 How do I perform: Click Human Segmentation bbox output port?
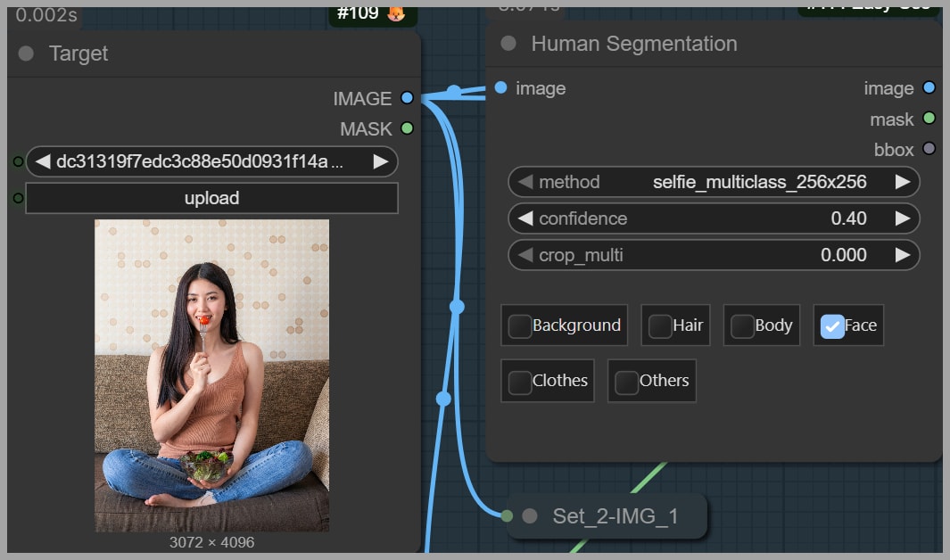pos(929,149)
